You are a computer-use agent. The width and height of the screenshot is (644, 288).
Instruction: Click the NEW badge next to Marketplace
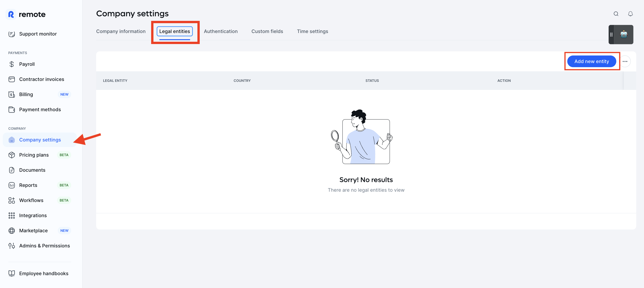[64, 231]
